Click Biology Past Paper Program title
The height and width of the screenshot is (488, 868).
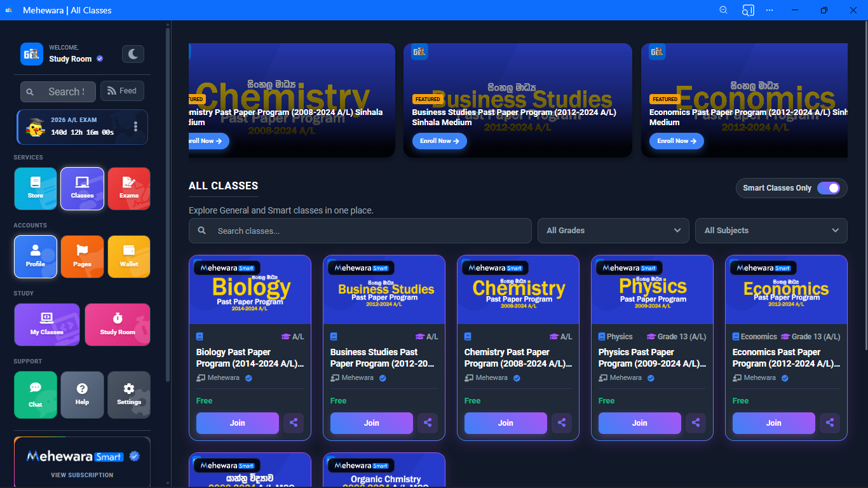click(250, 358)
